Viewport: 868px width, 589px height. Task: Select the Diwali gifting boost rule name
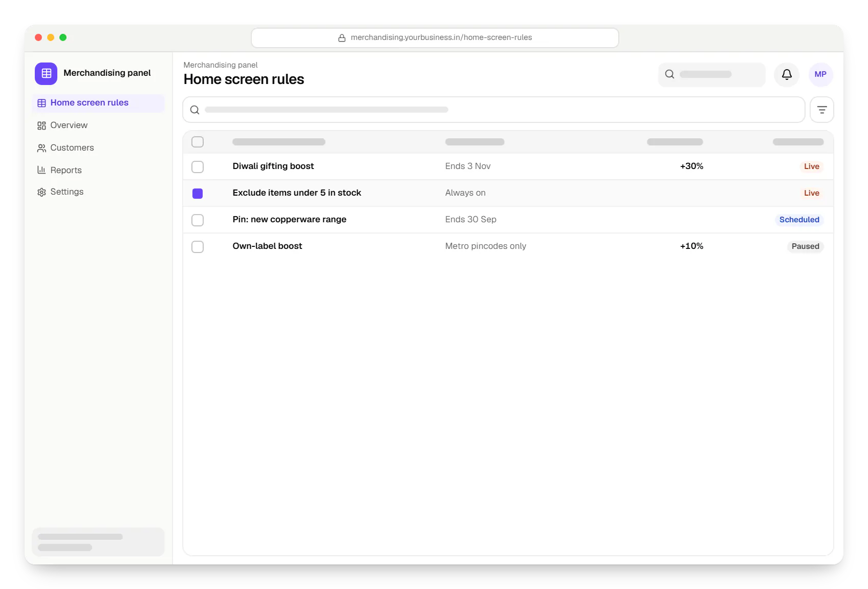coord(273,166)
